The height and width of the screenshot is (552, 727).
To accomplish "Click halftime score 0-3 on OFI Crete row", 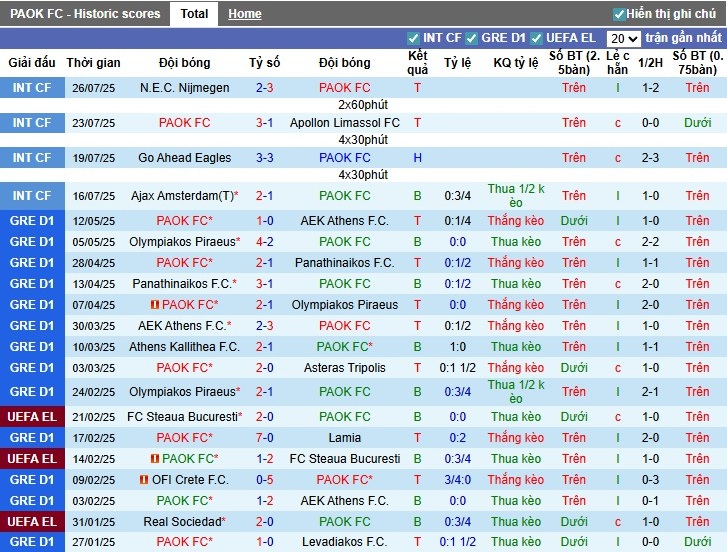I will (650, 480).
